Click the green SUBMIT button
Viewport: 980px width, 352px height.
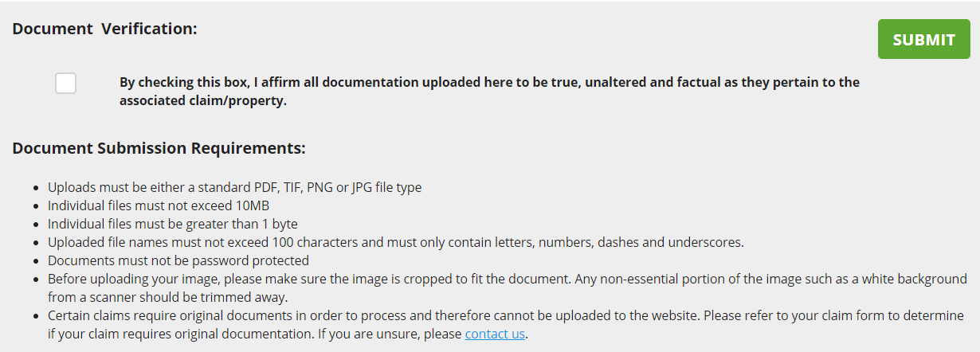[x=923, y=40]
